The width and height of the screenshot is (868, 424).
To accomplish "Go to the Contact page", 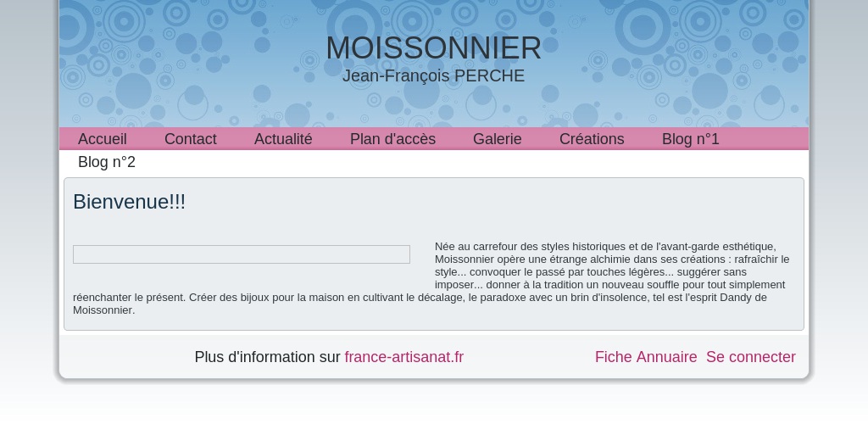I will pyautogui.click(x=191, y=139).
